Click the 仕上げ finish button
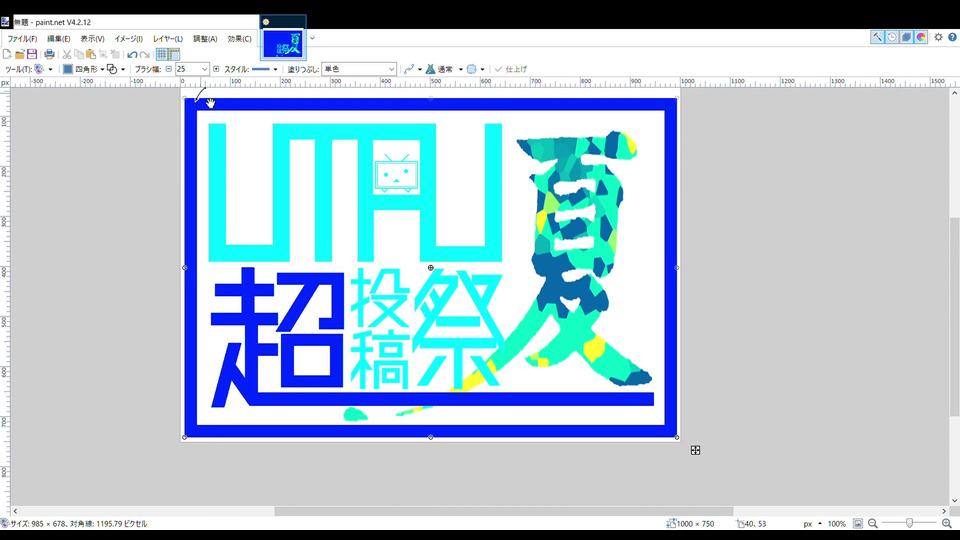 tap(511, 69)
